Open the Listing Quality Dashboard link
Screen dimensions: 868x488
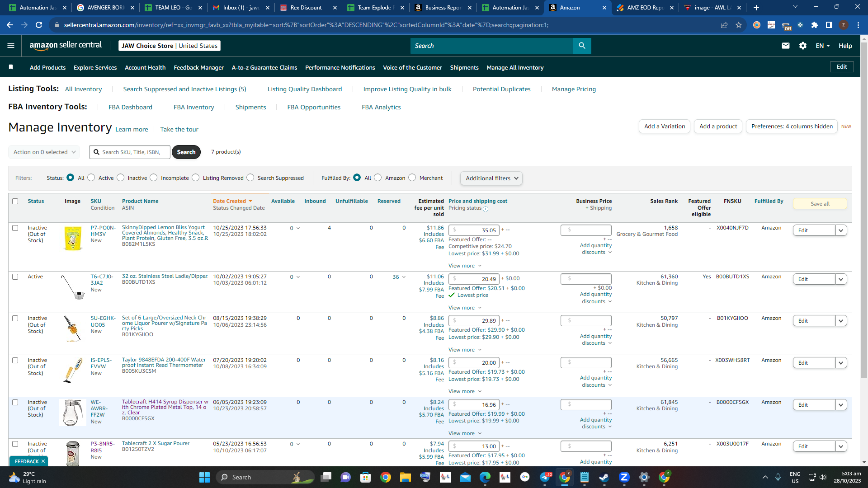pyautogui.click(x=305, y=89)
